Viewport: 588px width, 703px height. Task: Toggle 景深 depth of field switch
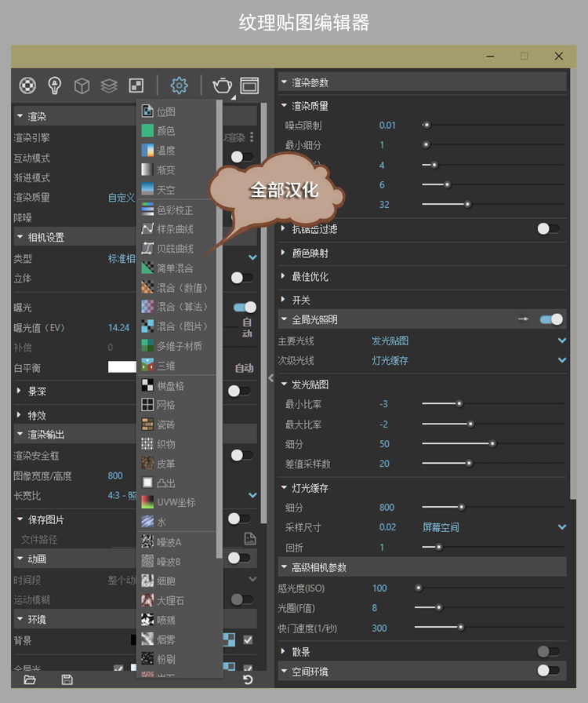point(239,391)
